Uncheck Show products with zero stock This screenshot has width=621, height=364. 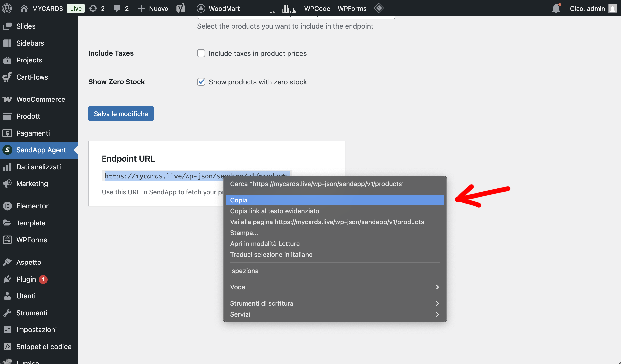pos(201,82)
